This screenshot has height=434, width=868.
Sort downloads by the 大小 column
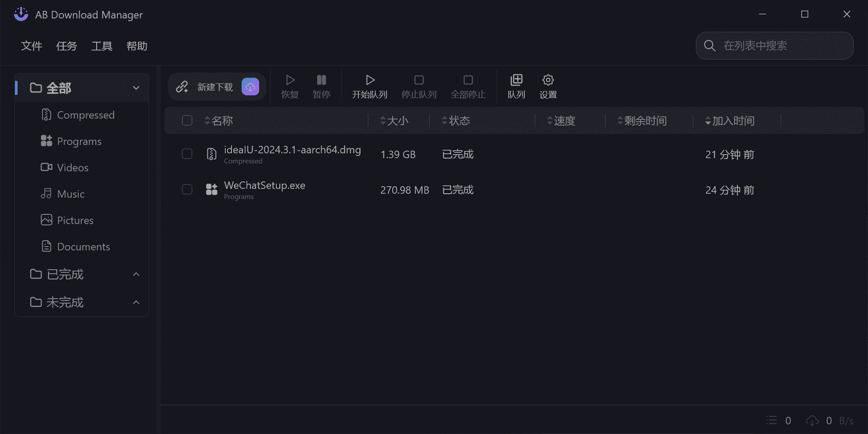coord(397,120)
